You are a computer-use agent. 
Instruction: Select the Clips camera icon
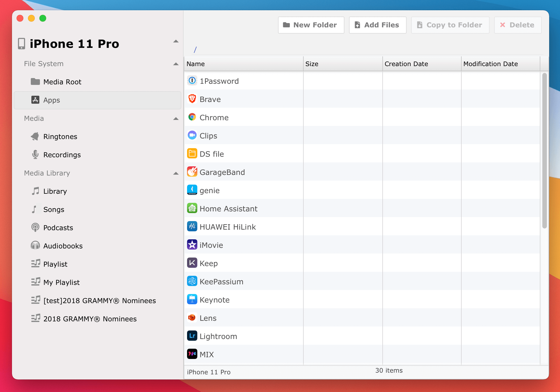click(x=192, y=136)
